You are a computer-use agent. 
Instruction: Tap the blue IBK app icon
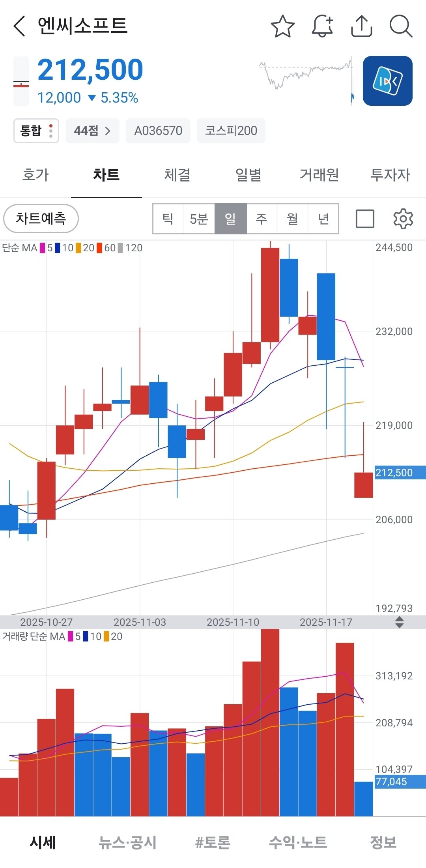tap(387, 81)
